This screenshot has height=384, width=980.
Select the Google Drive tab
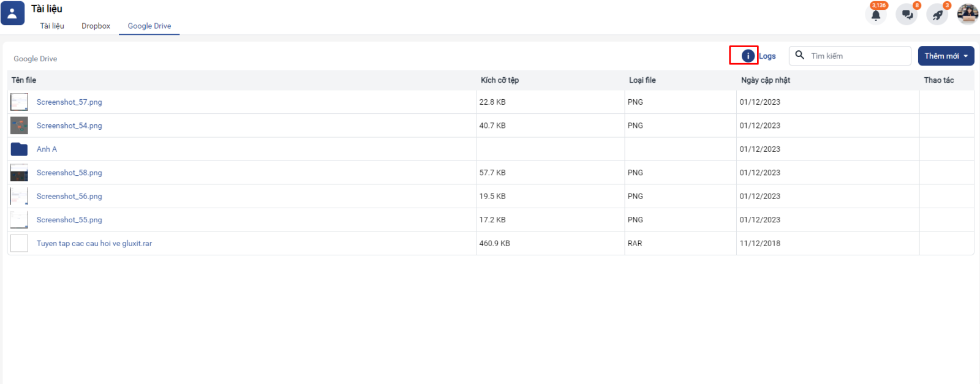(x=149, y=26)
